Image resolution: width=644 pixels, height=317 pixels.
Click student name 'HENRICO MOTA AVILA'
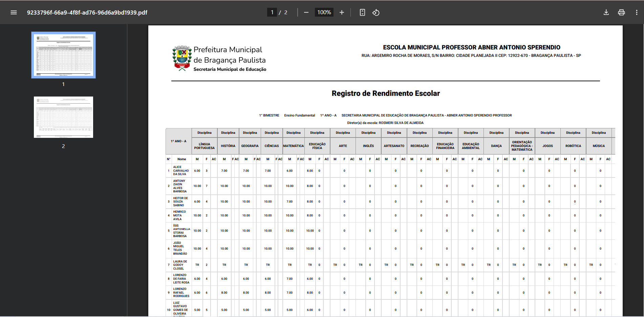point(179,215)
